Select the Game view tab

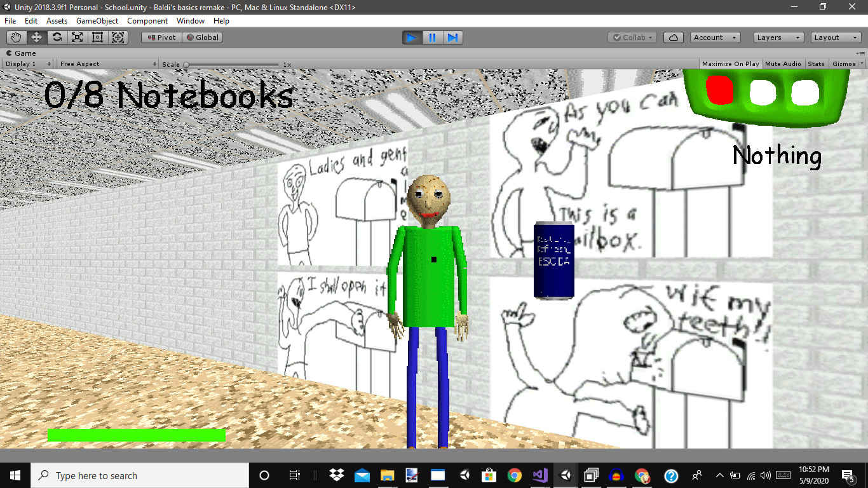point(21,53)
